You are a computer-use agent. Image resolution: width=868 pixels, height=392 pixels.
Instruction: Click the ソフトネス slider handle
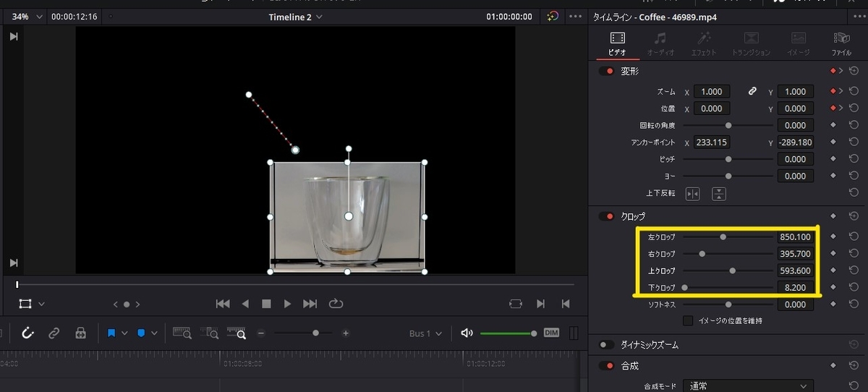pos(728,304)
